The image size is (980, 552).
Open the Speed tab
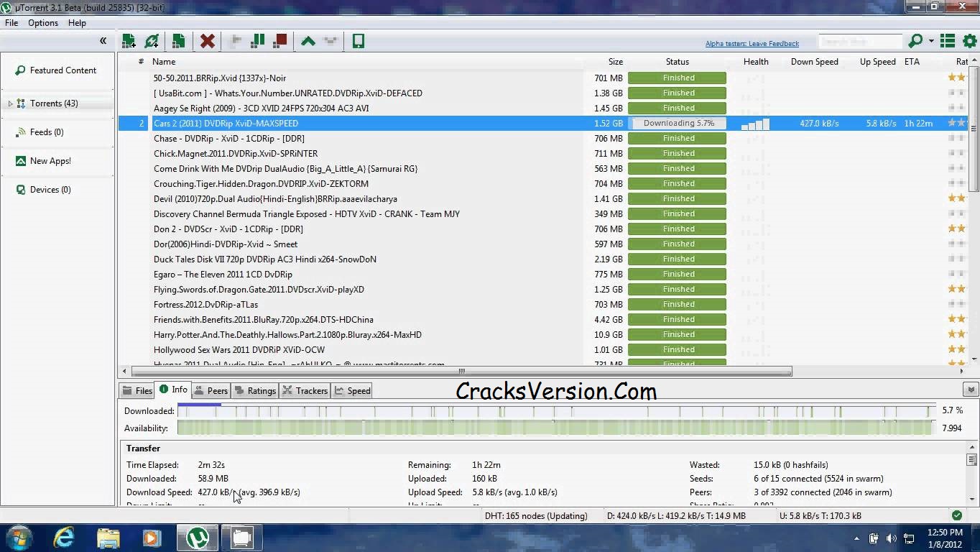pyautogui.click(x=353, y=390)
